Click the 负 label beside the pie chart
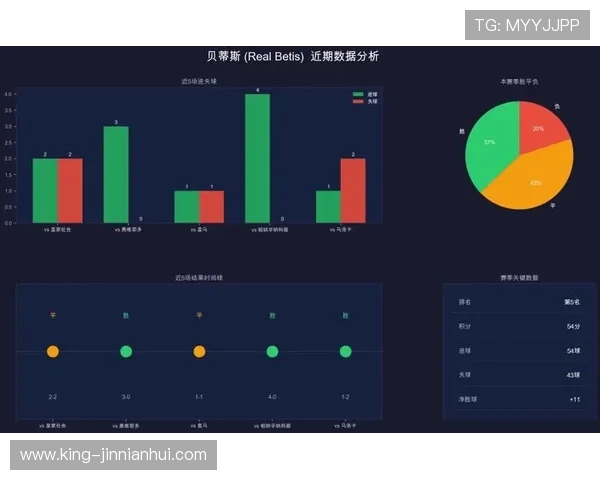The height and width of the screenshot is (480, 600). coord(557,106)
